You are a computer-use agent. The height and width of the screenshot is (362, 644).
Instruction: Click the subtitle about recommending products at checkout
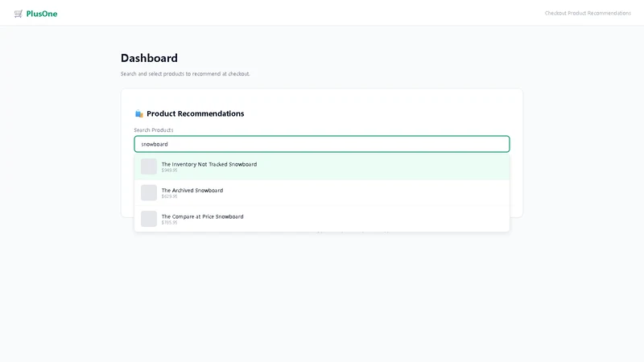[x=185, y=74]
